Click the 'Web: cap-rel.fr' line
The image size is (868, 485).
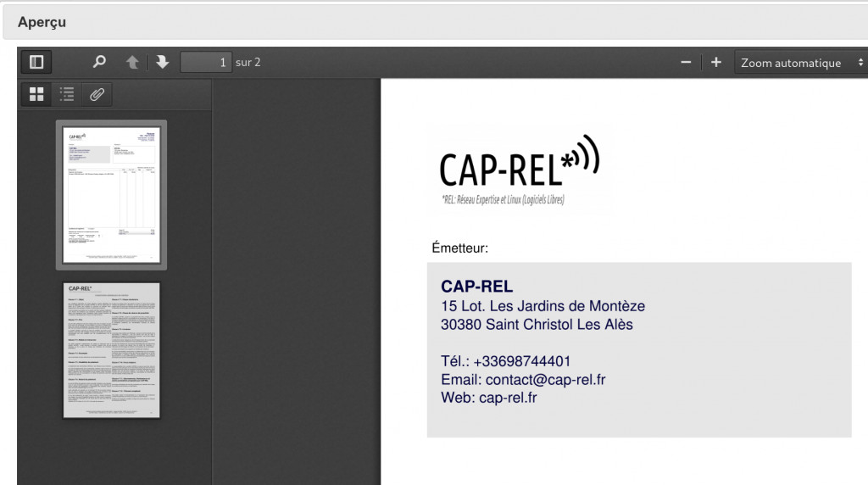tap(489, 398)
